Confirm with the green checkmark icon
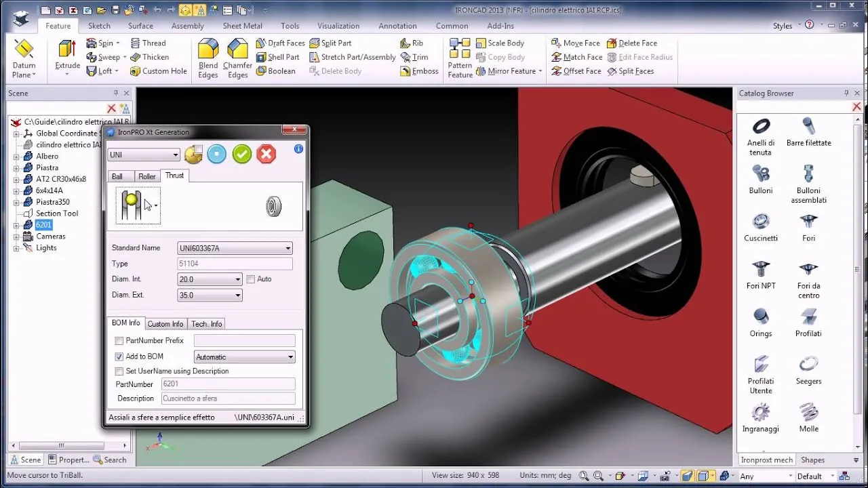This screenshot has height=488, width=868. click(242, 154)
